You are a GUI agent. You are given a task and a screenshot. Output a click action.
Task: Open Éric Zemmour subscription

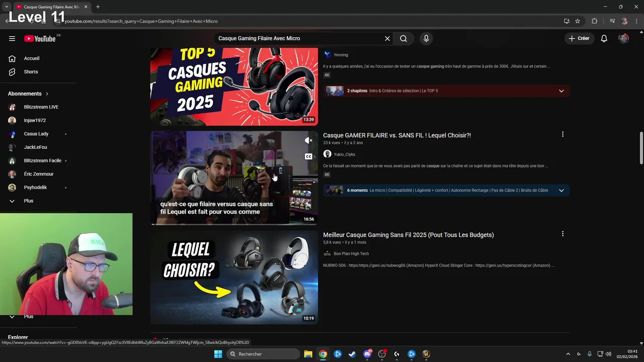[x=38, y=174]
